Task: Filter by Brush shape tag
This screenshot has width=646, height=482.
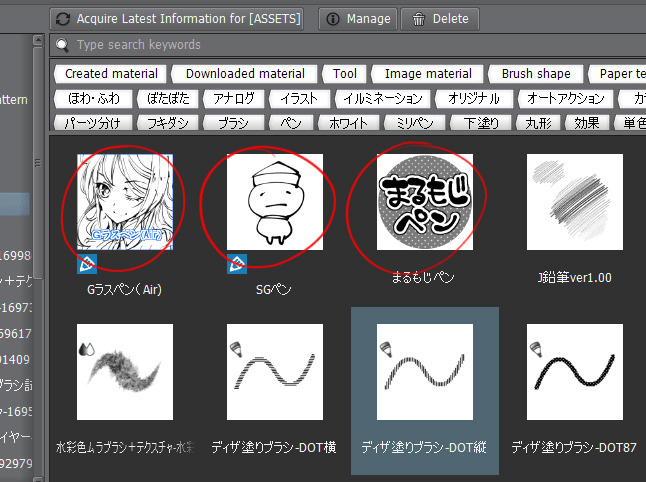Action: click(x=536, y=74)
